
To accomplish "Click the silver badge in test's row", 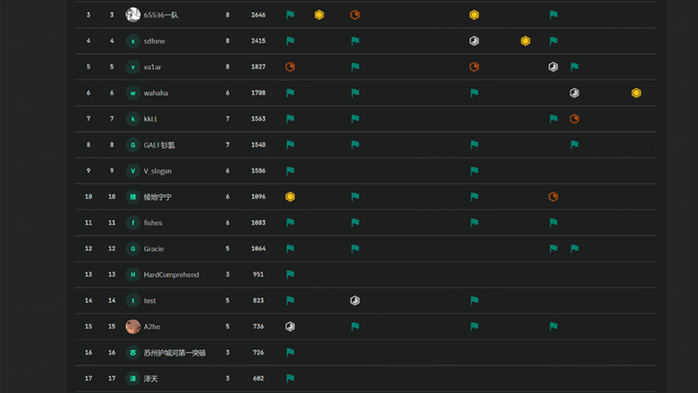I will 355,300.
